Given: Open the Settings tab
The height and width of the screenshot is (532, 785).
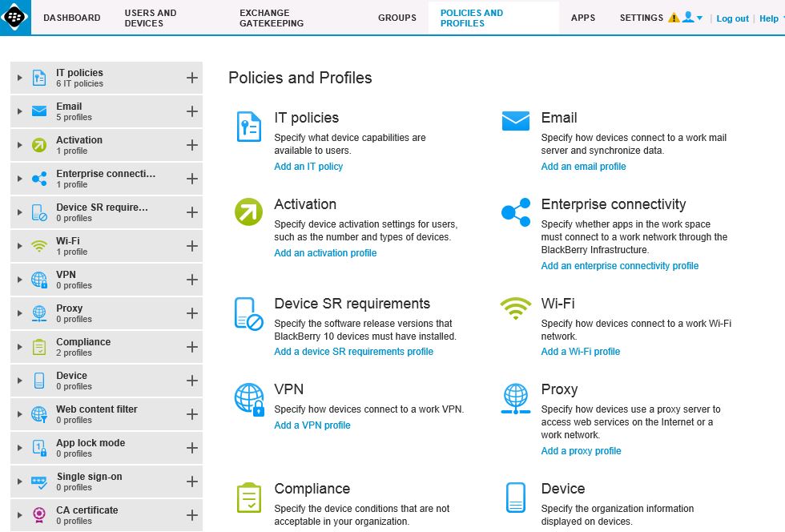Looking at the screenshot, I should coord(642,18).
